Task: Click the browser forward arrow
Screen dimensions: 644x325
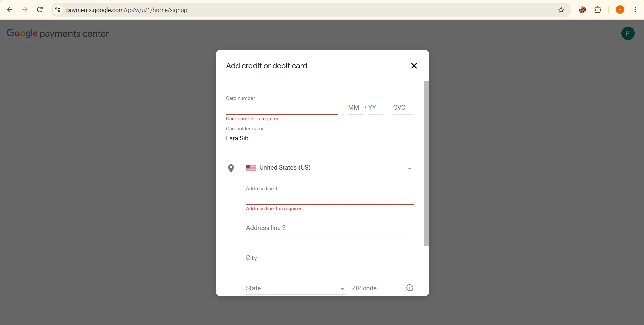Action: click(25, 10)
